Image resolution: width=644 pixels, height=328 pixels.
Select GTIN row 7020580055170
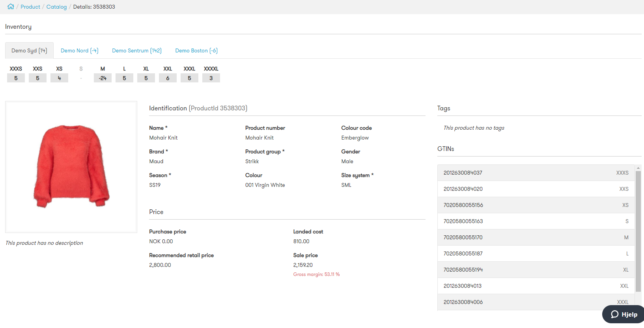click(536, 237)
